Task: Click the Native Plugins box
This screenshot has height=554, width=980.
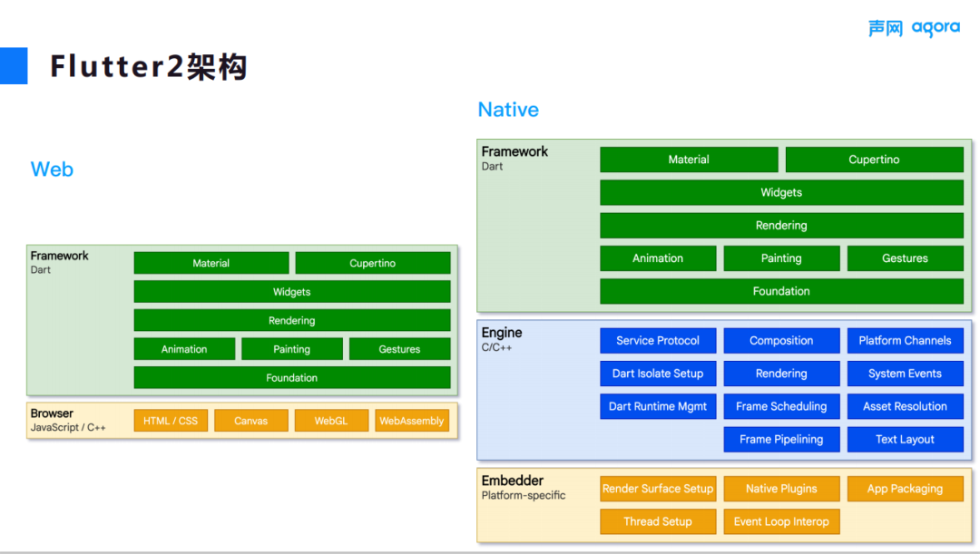Action: (x=781, y=489)
